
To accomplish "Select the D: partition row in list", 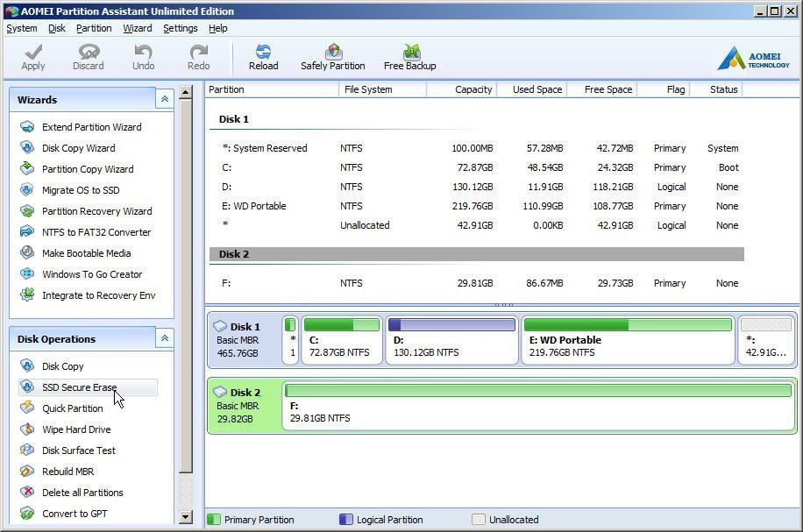I will point(477,187).
